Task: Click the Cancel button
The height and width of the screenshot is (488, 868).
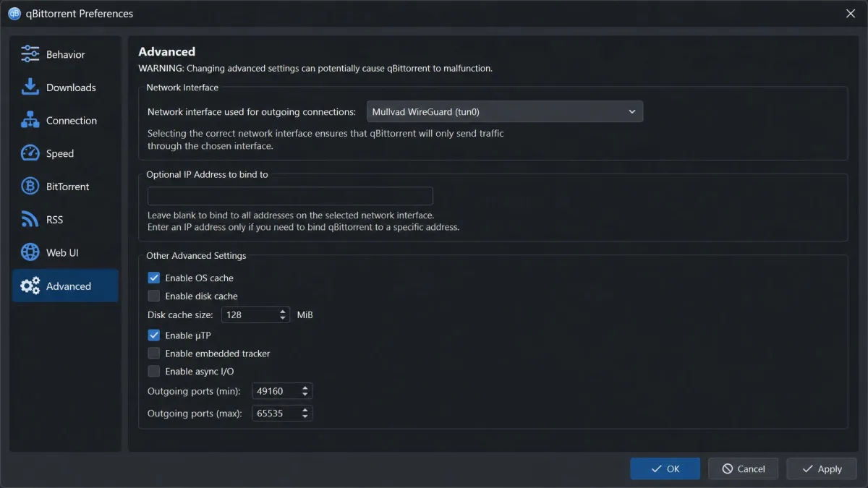Action: [743, 468]
